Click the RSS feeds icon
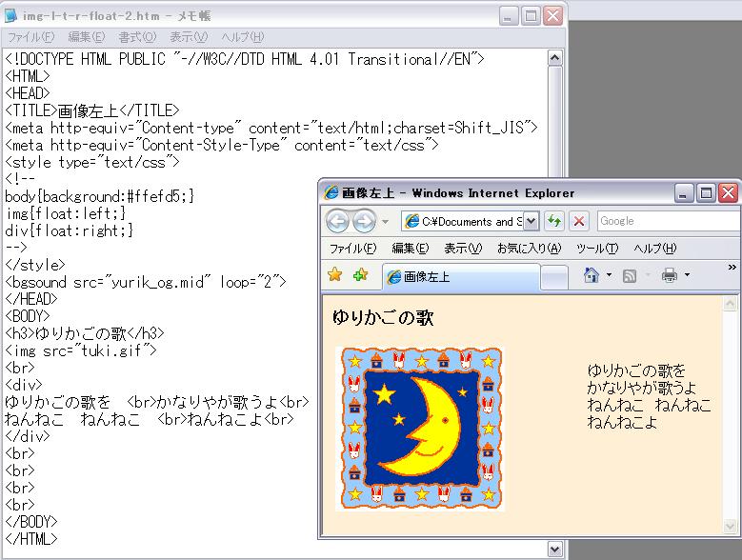This screenshot has width=742, height=560. point(630,276)
